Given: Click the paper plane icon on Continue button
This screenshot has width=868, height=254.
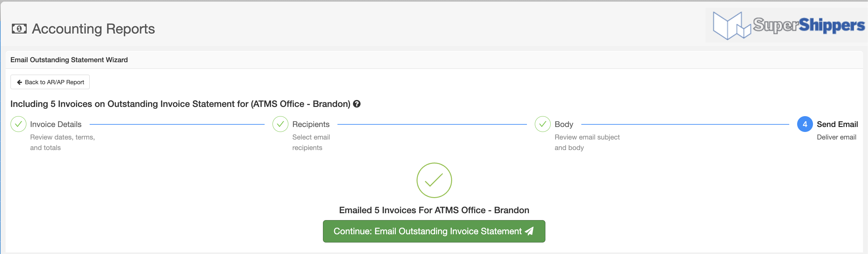Looking at the screenshot, I should click(x=529, y=231).
